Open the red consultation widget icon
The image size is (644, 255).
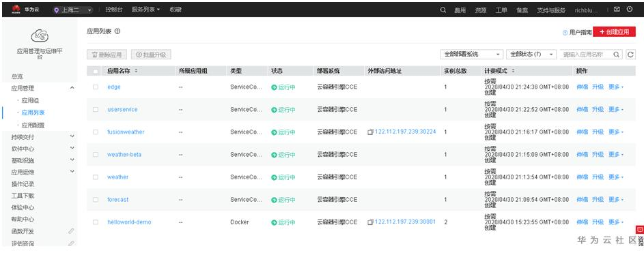click(x=639, y=229)
